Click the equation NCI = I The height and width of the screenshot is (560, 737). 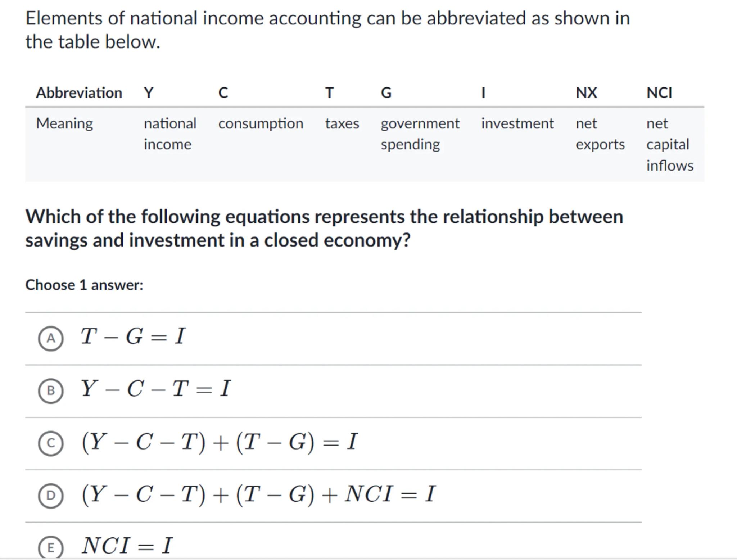pyautogui.click(x=127, y=546)
